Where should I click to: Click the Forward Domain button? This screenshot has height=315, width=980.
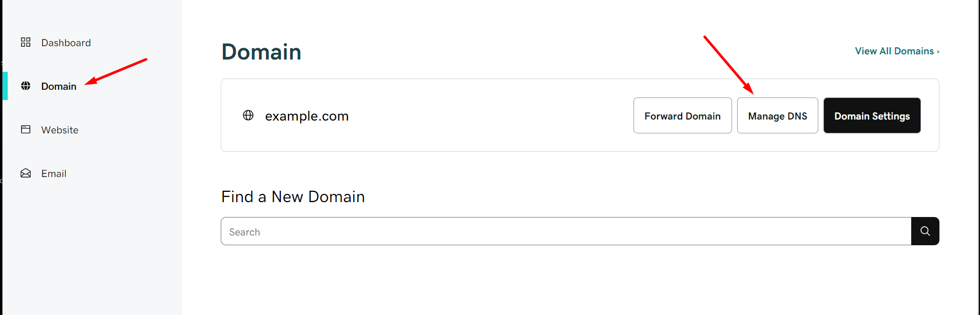tap(682, 115)
